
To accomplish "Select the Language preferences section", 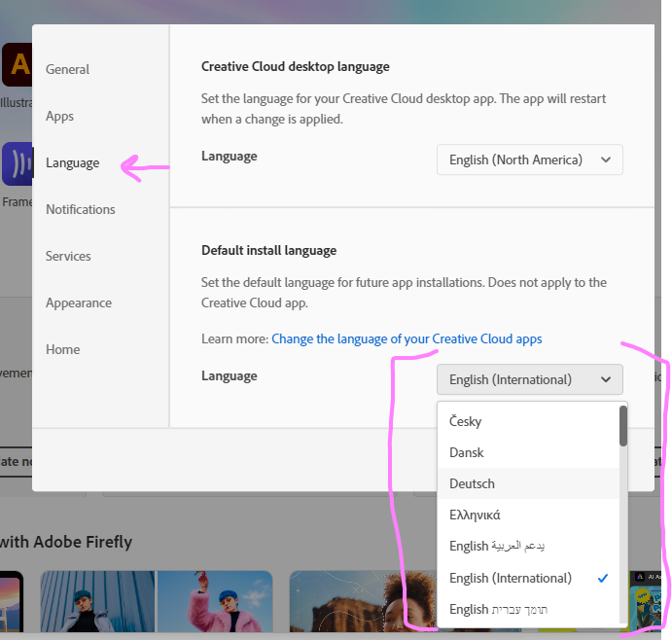I will click(x=72, y=162).
